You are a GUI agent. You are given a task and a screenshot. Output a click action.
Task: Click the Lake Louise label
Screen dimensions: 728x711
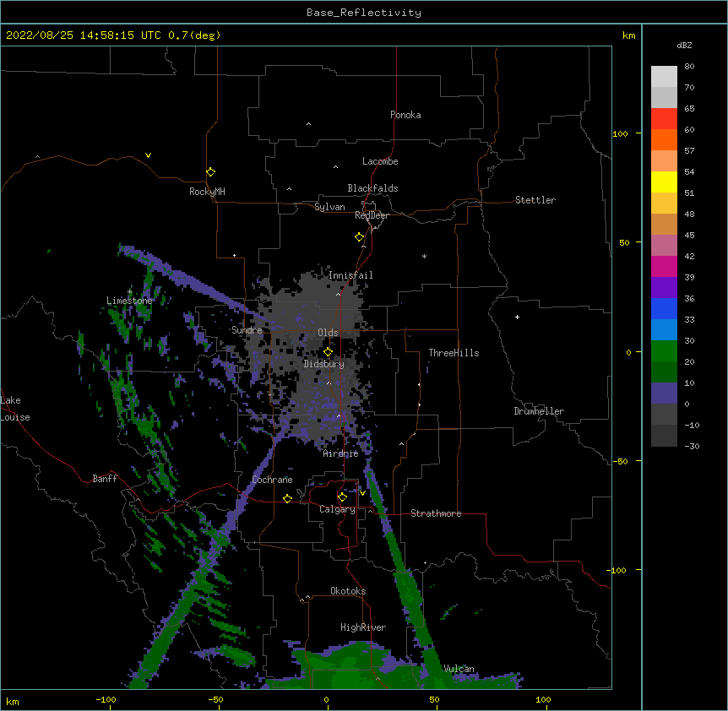[x=15, y=409]
